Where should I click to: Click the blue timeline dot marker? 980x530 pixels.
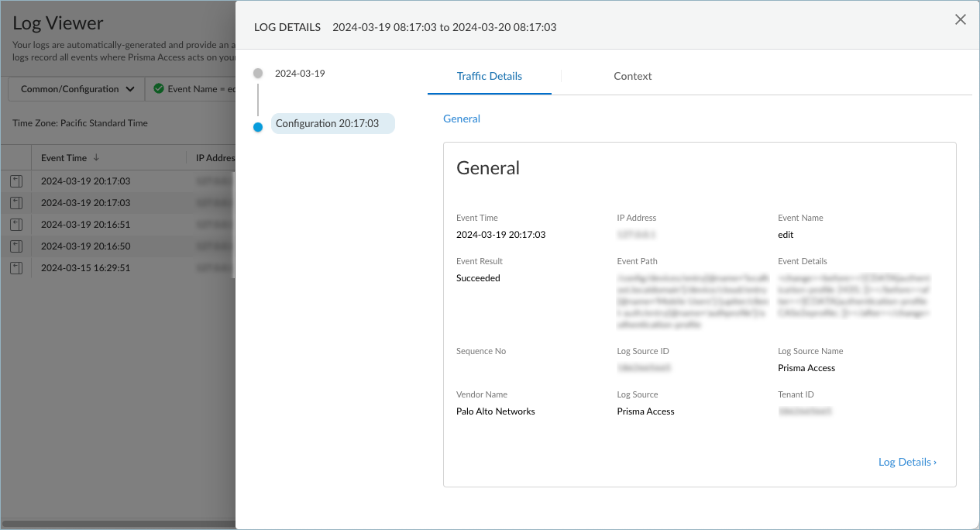click(258, 127)
